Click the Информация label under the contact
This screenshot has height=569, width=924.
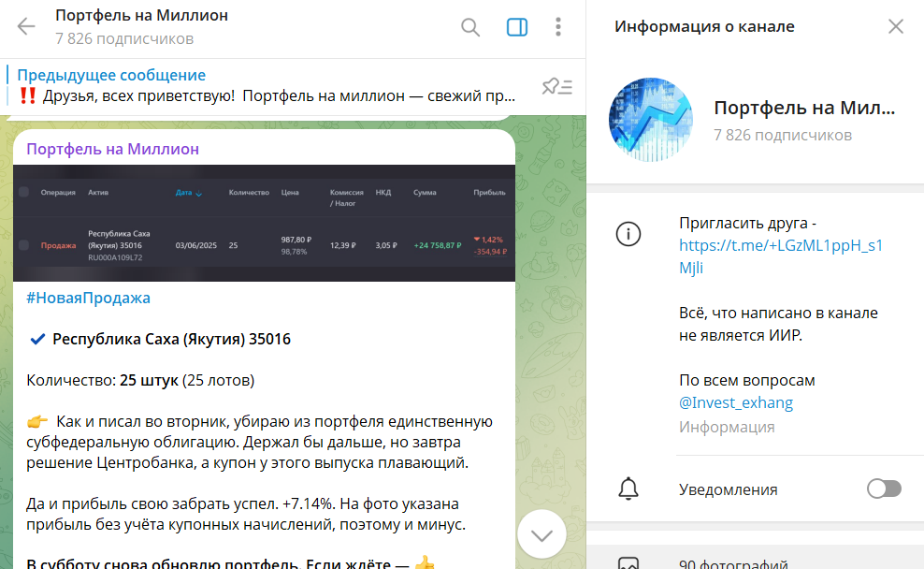pos(727,427)
